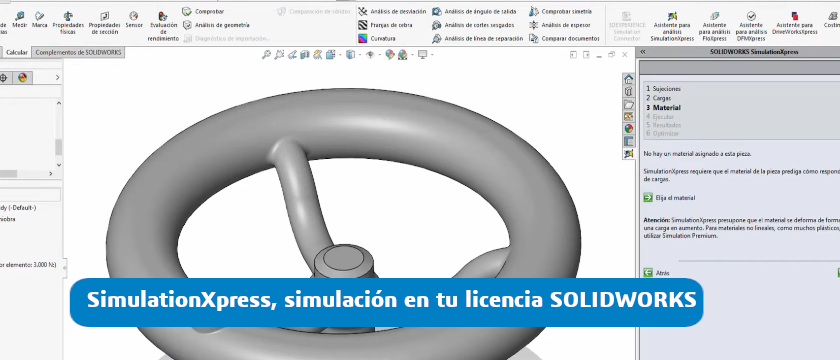Start Análisis de desviación
The image size is (840, 360).
pyautogui.click(x=392, y=11)
